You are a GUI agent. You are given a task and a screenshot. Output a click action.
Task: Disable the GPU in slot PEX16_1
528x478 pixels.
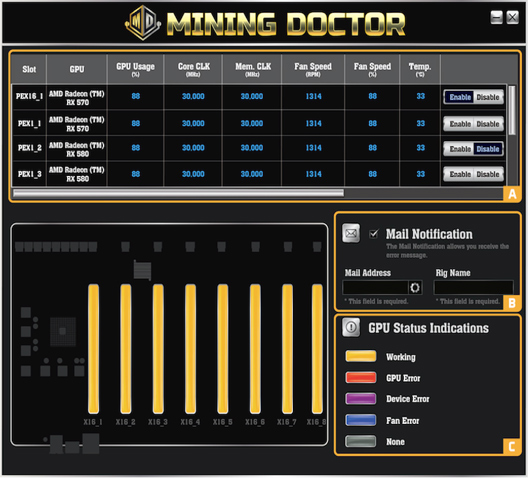click(x=488, y=97)
